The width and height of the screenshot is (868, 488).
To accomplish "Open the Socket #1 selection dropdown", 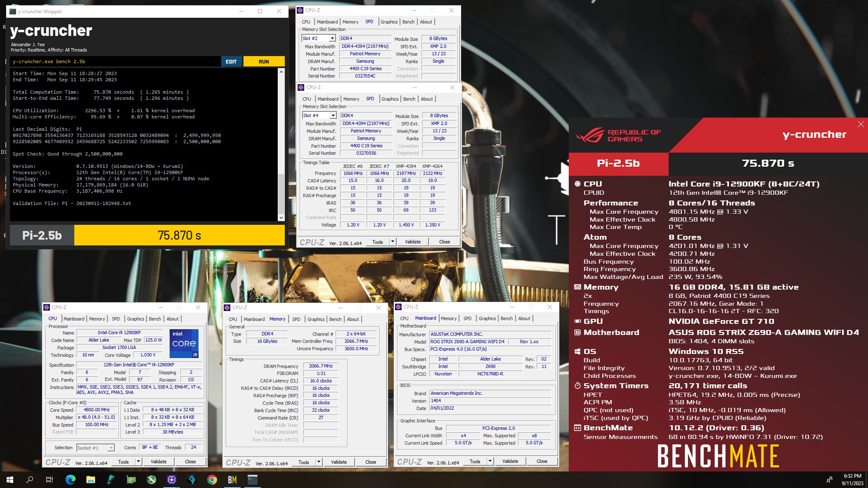I will tap(111, 448).
